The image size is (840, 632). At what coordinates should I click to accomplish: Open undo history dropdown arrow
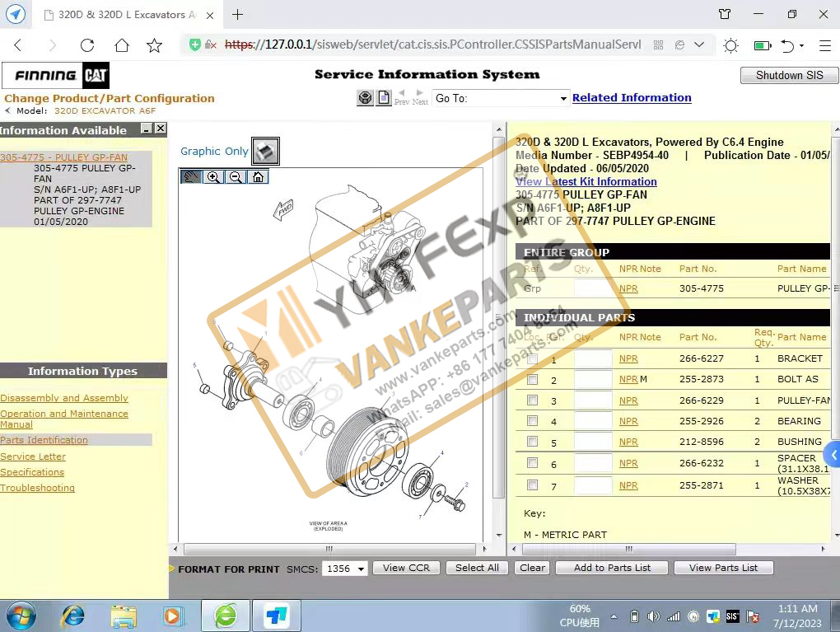click(x=802, y=45)
